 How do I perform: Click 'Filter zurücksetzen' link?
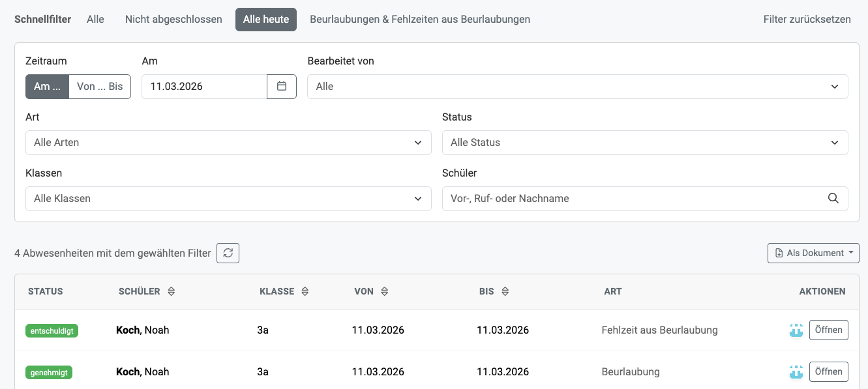coord(807,20)
